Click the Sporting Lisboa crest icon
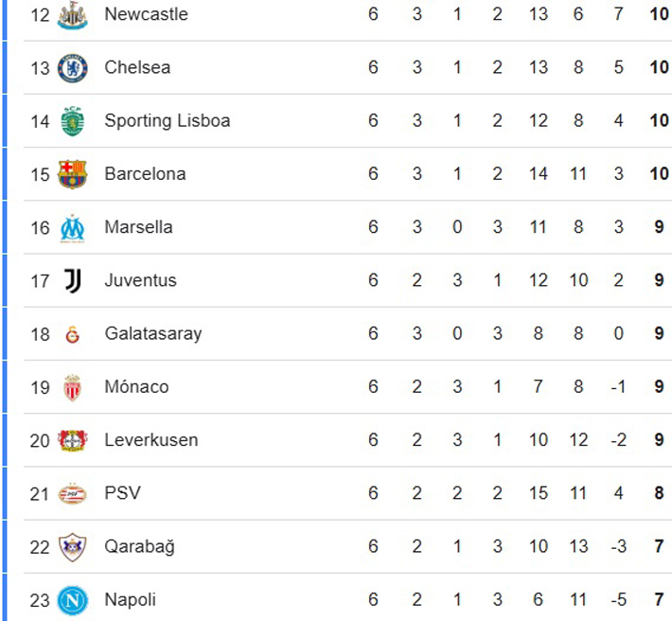The width and height of the screenshot is (672, 621). (x=72, y=121)
